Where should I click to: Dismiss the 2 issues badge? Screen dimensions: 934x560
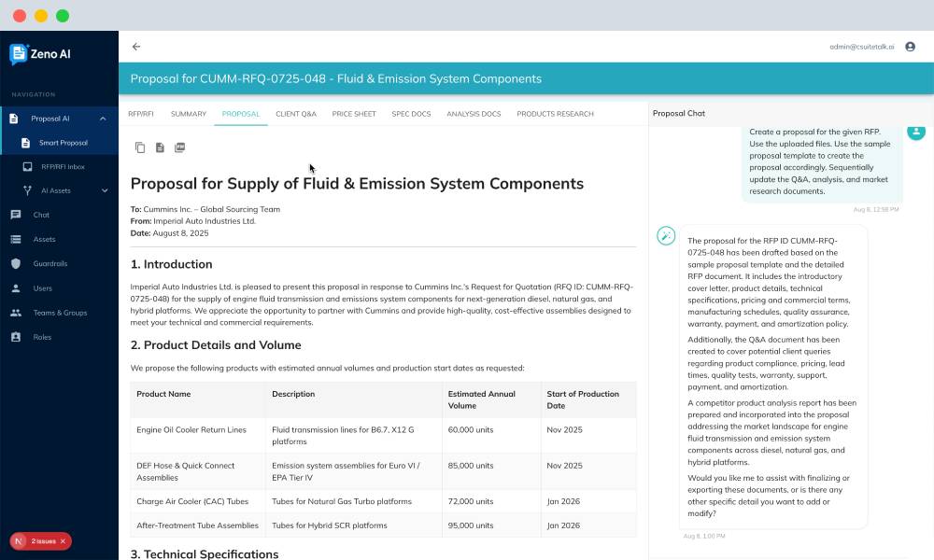[63, 541]
